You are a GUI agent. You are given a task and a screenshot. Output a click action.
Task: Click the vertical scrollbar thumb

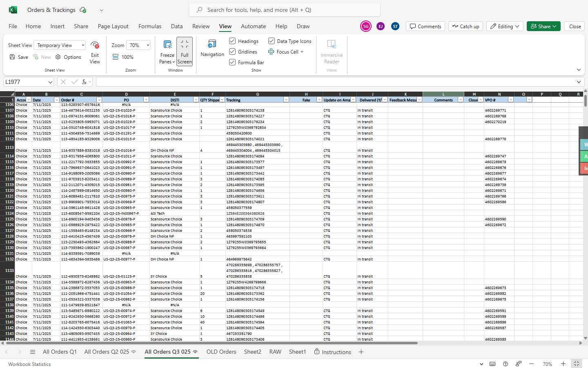point(586,100)
